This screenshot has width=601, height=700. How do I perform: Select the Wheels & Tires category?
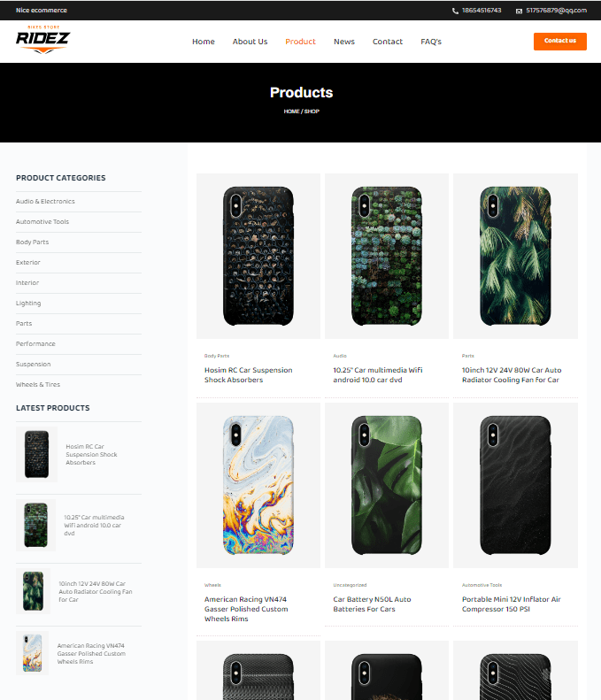[38, 384]
